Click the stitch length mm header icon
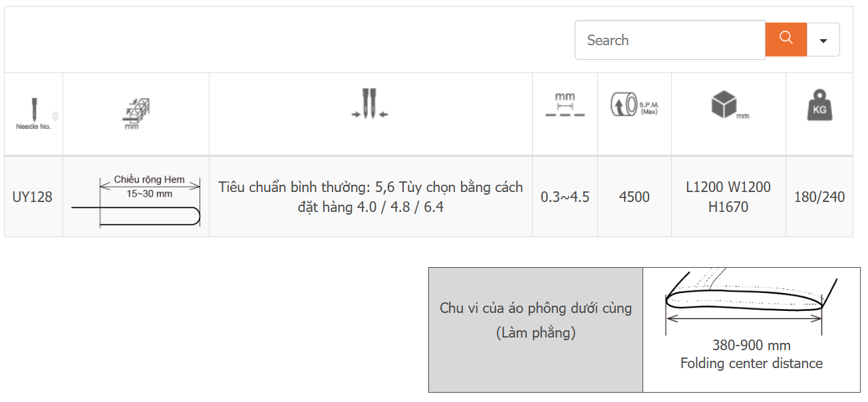Viewport: 868px width, 402px height. pos(565,105)
